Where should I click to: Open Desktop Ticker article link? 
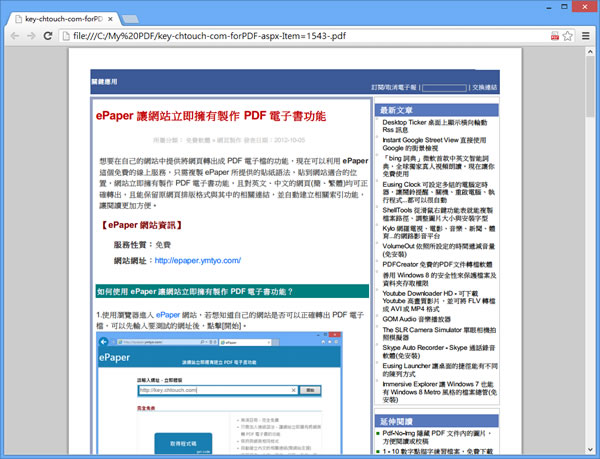435,126
